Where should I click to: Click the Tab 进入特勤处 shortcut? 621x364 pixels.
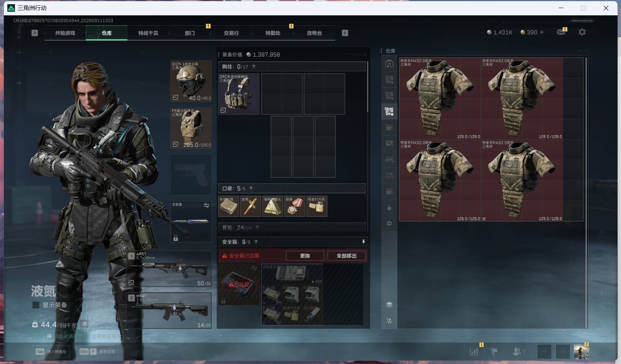point(51,351)
